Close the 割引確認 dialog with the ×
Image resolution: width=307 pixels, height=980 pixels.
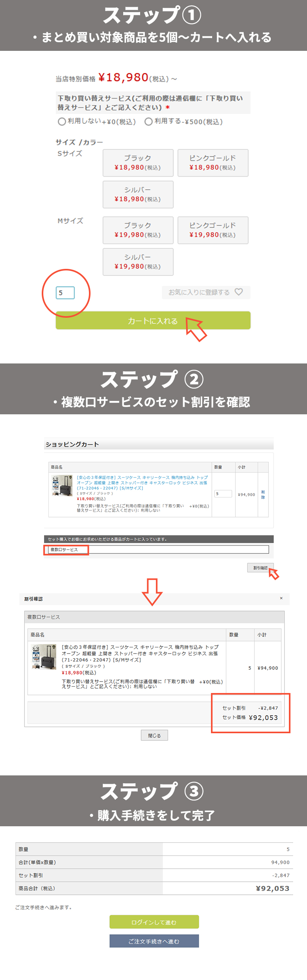point(281,598)
